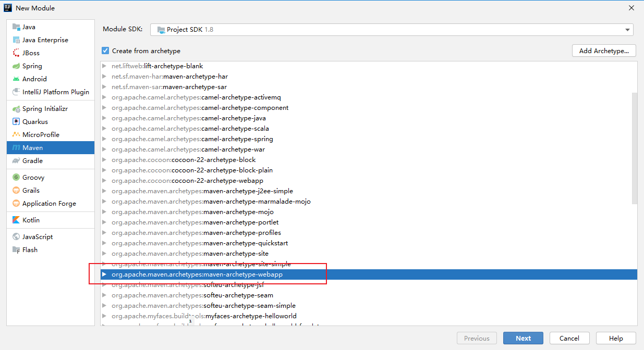Viewport: 644px width, 350px height.
Task: Click the JavaScript globe icon
Action: coord(16,237)
